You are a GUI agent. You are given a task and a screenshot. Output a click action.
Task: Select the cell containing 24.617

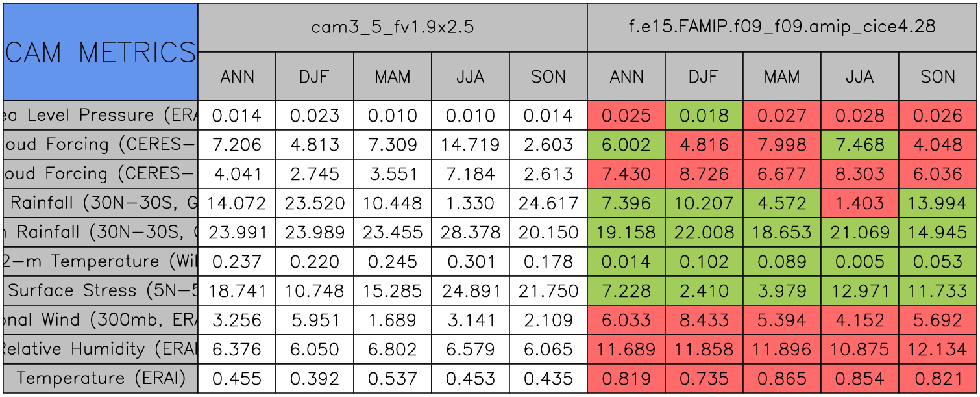pyautogui.click(x=548, y=203)
